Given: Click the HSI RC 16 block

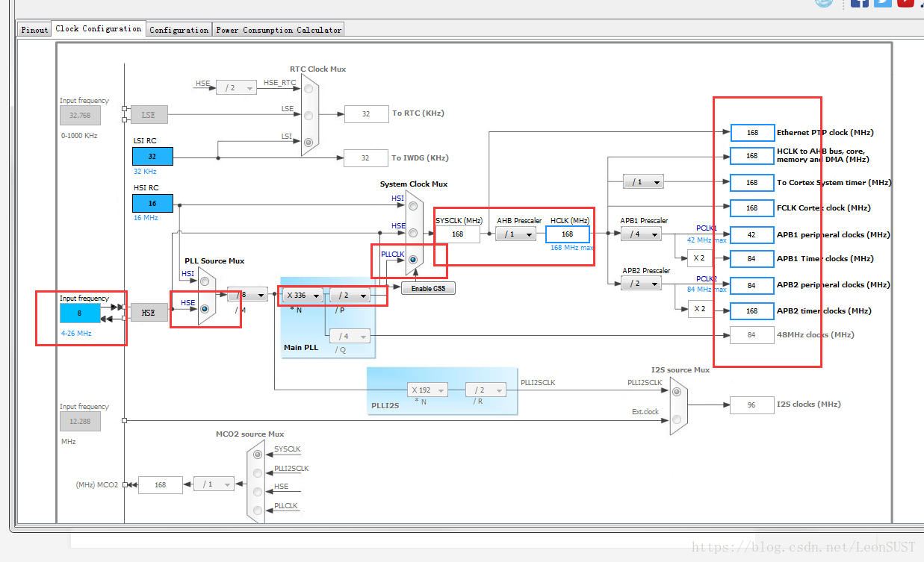Looking at the screenshot, I should [152, 203].
